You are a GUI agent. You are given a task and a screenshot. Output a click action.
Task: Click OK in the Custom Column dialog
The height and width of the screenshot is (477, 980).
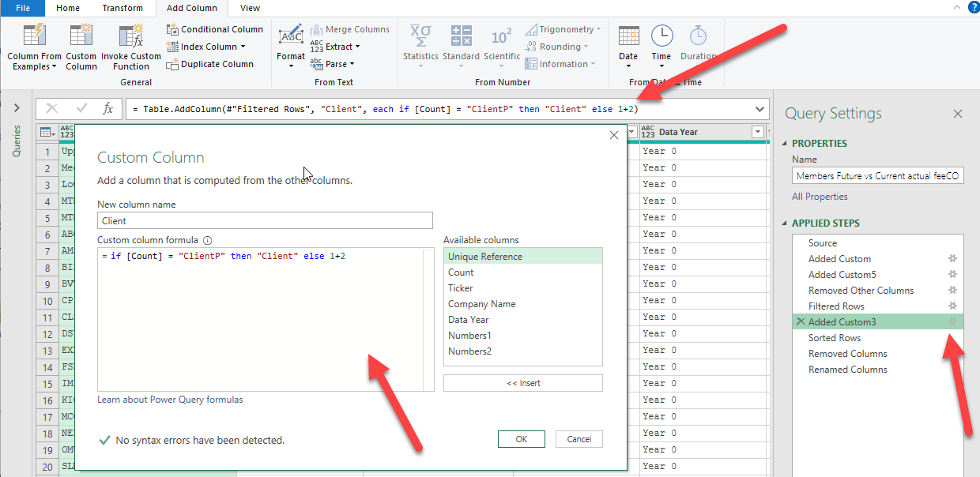[521, 438]
